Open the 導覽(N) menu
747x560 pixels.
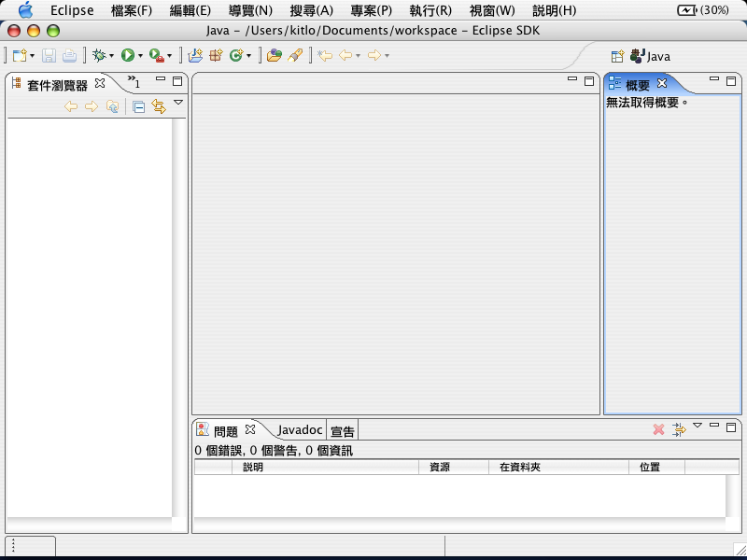pyautogui.click(x=250, y=10)
